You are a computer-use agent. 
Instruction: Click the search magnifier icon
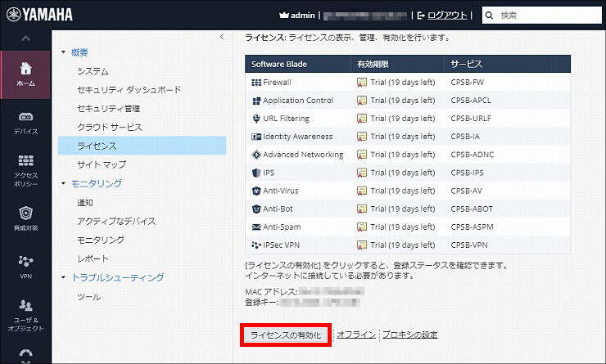click(489, 16)
